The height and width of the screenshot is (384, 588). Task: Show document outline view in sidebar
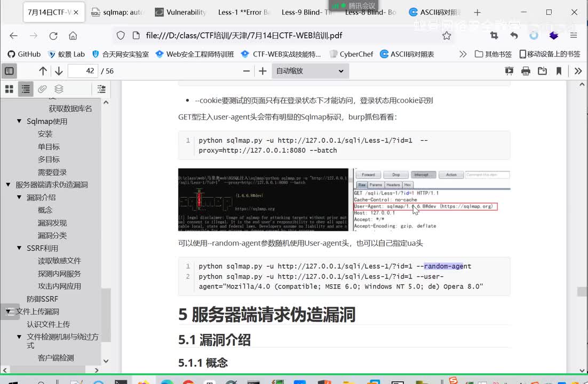(x=26, y=89)
